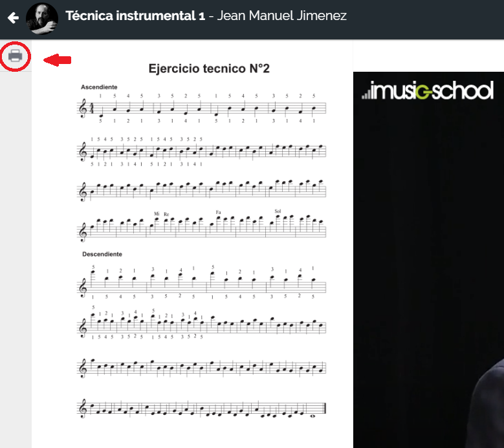
Task: Click the final whole note on last staff
Action: pyautogui.click(x=312, y=416)
